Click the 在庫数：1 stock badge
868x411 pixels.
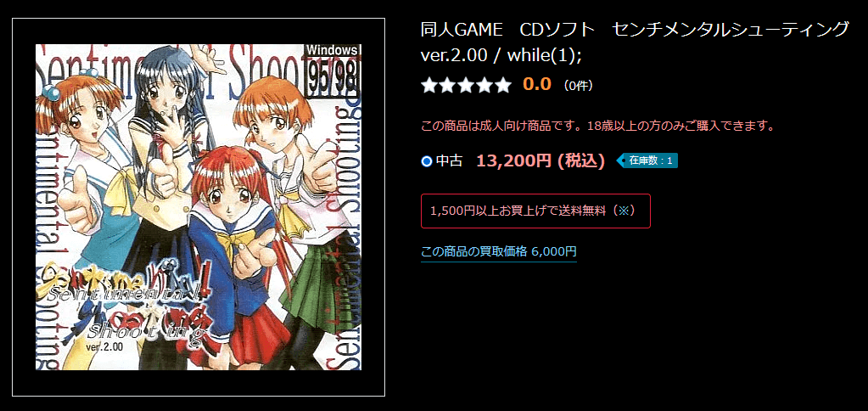(647, 160)
